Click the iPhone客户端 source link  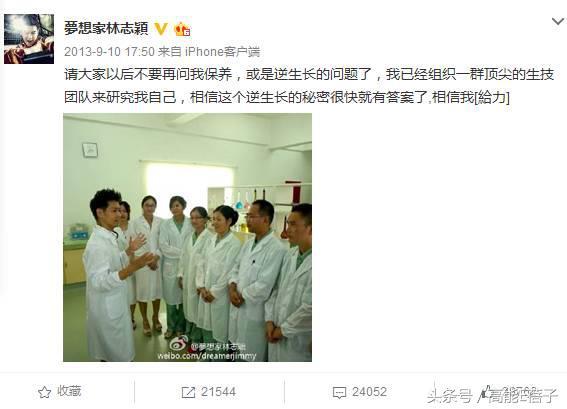[222, 52]
